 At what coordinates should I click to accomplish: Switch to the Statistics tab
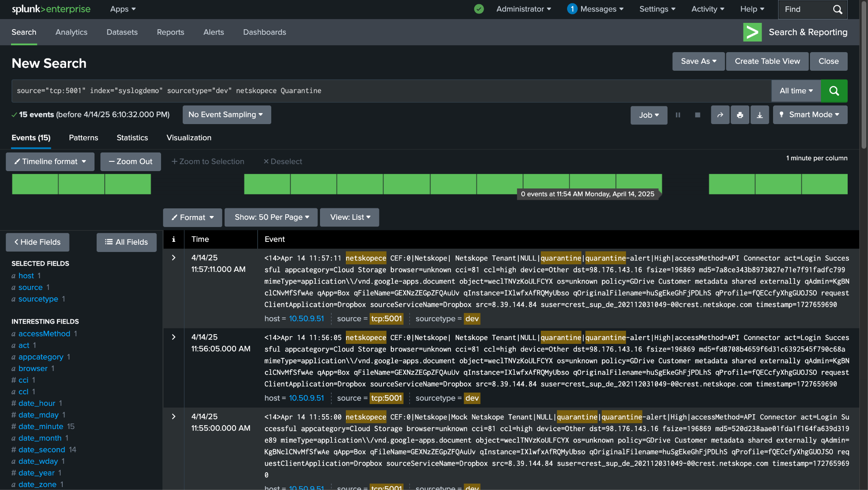click(x=132, y=138)
